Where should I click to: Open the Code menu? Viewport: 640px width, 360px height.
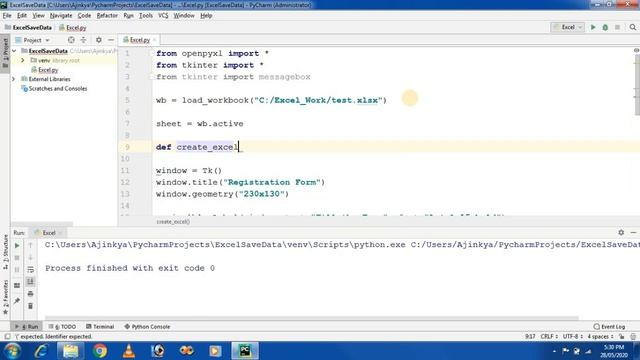pyautogui.click(x=84, y=16)
